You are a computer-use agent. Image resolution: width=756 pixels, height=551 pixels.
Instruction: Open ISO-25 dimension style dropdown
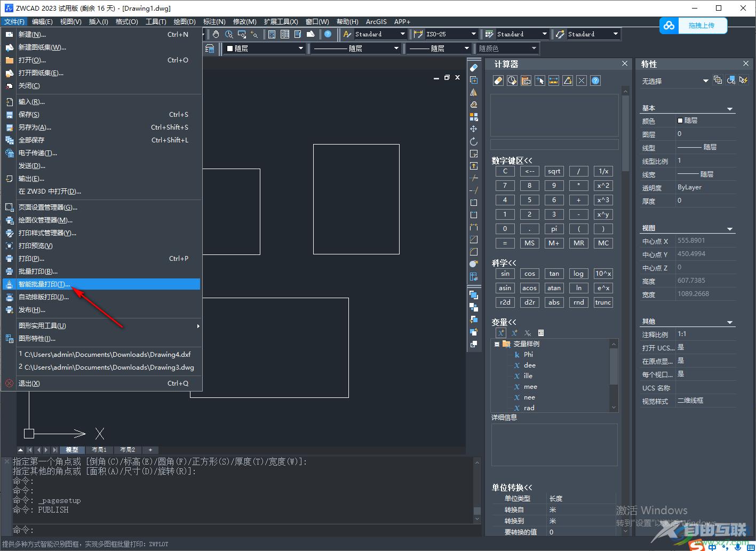pos(474,34)
